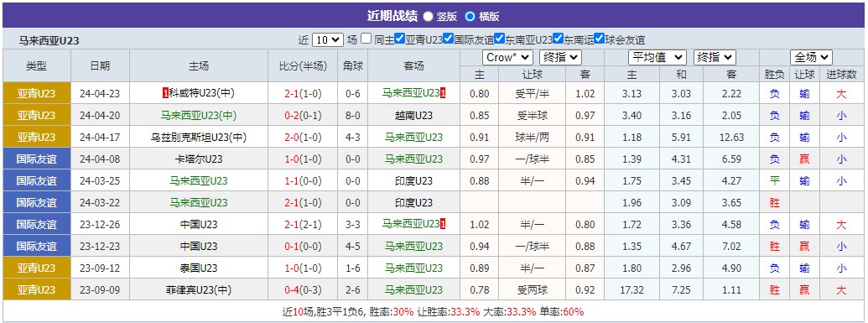Viewport: 868px width, 323px height.
Task: Select the 横版 radio button
Action: [x=470, y=16]
